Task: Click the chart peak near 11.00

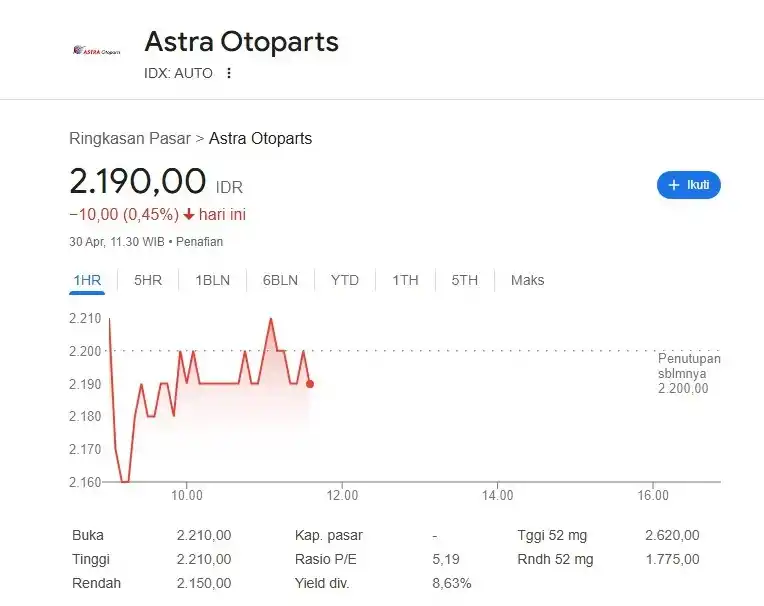Action: [270, 319]
